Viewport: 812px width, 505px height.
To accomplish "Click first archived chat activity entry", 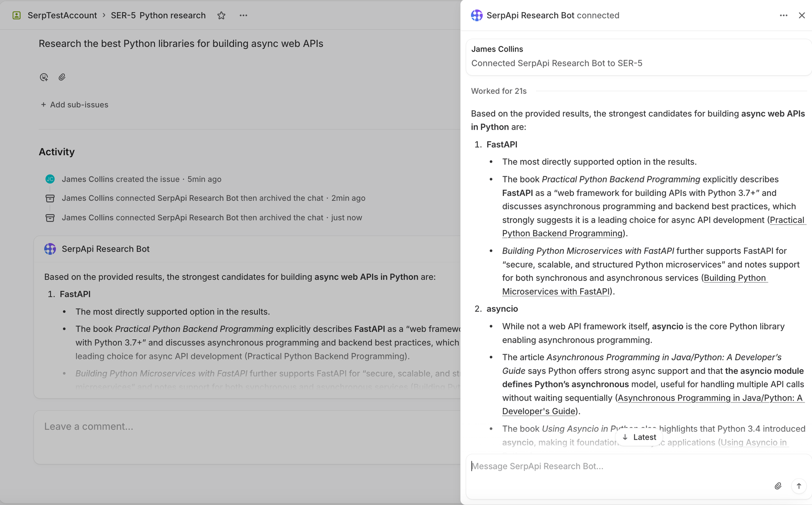I will point(192,198).
